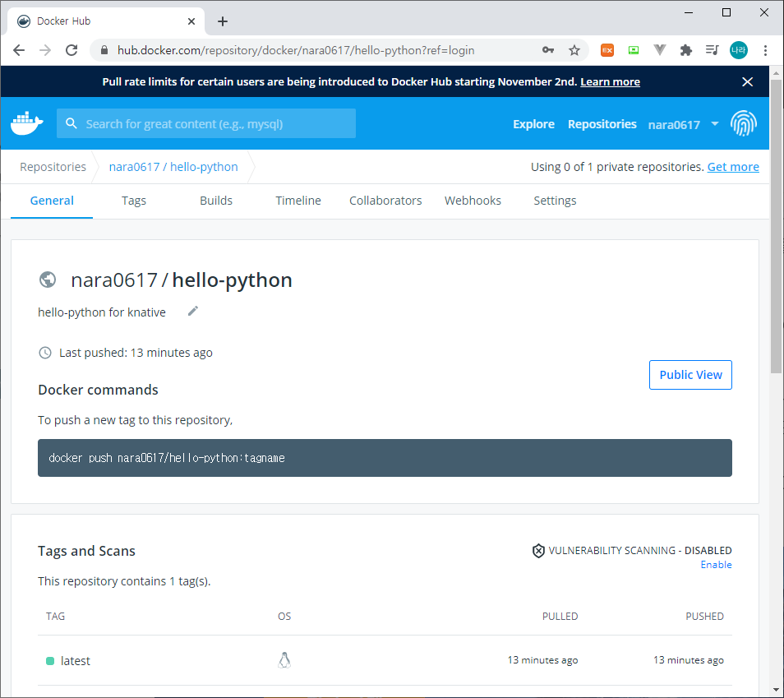This screenshot has width=784, height=698.
Task: Open saved passwords key icon
Action: [548, 50]
